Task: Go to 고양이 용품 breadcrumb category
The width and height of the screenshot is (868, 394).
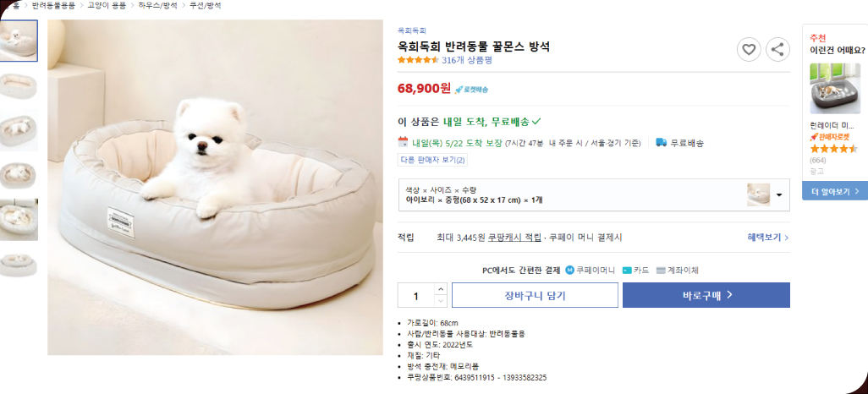Action: (x=106, y=5)
